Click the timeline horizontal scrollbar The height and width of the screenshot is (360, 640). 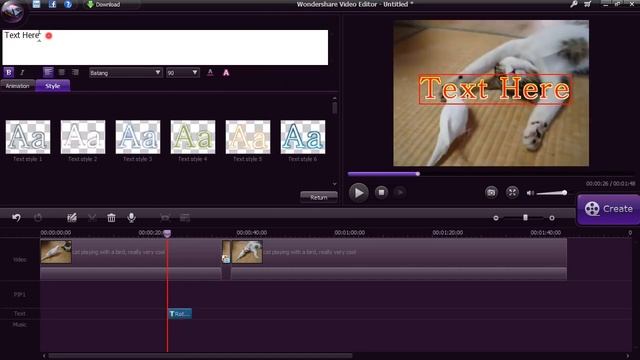200,356
